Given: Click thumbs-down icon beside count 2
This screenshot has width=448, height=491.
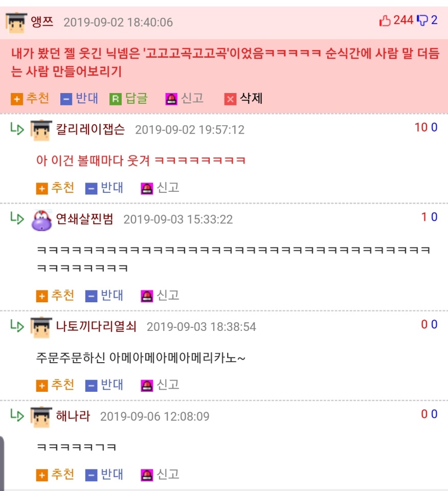Looking at the screenshot, I should [x=422, y=20].
